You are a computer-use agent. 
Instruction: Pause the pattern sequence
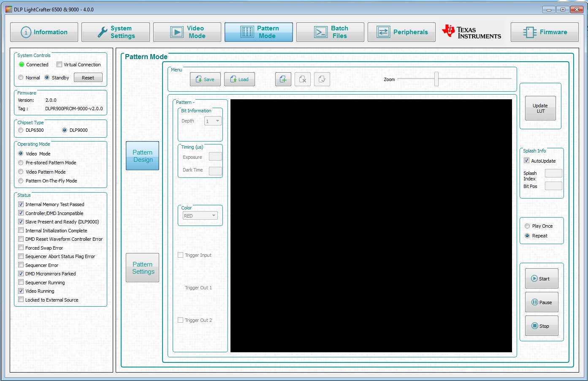click(542, 302)
